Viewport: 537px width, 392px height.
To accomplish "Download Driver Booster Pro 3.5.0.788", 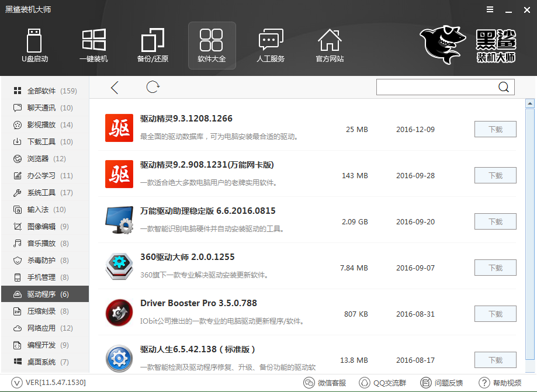I will click(x=495, y=314).
